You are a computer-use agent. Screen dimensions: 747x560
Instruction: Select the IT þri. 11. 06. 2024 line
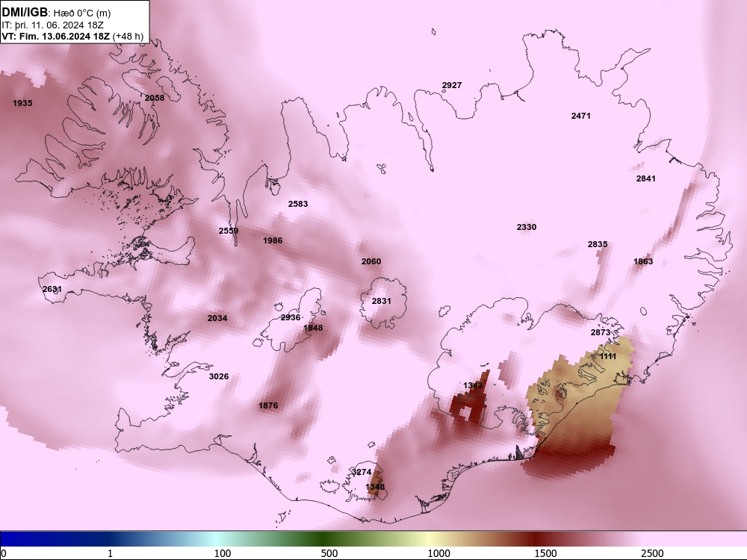pos(53,25)
